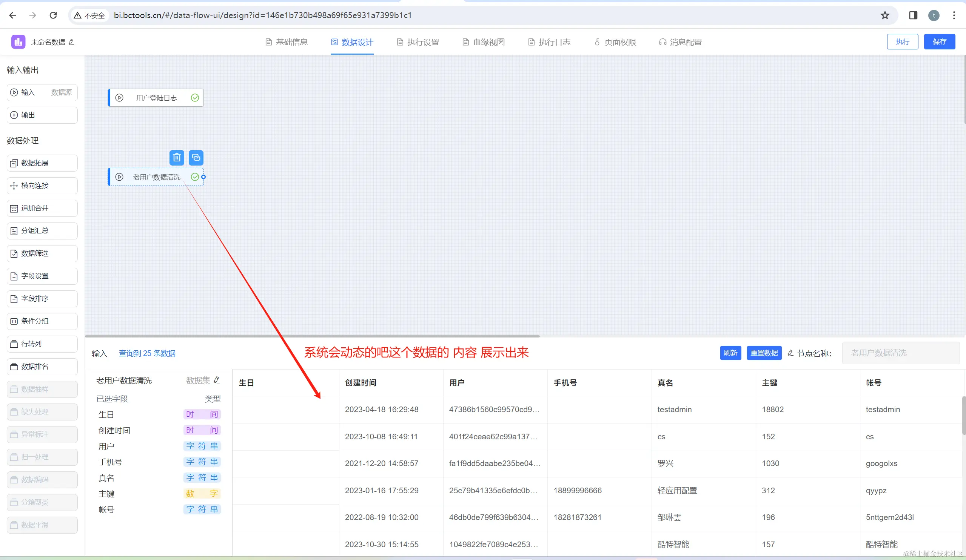Click the trash delete icon above node
Screen dimensions: 966x560
177,157
